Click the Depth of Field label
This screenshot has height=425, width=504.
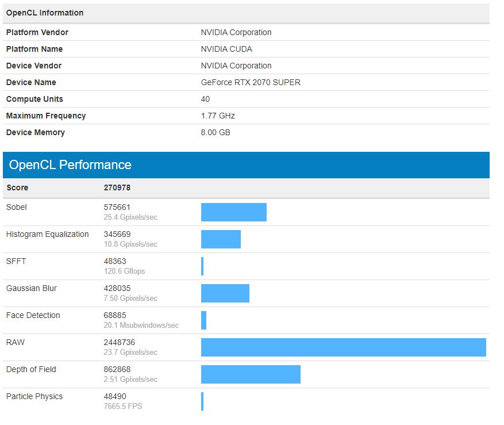click(x=31, y=370)
